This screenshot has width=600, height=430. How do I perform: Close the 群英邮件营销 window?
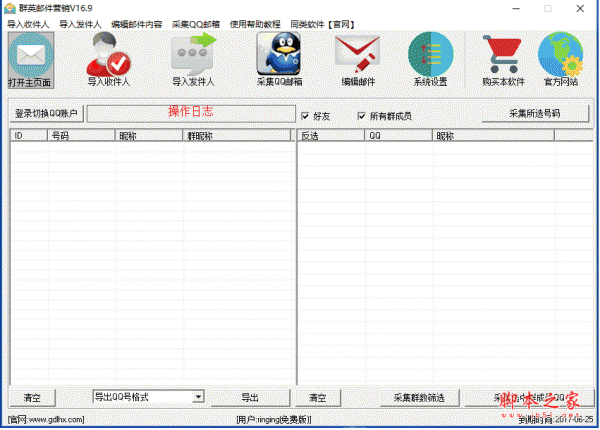[x=580, y=8]
